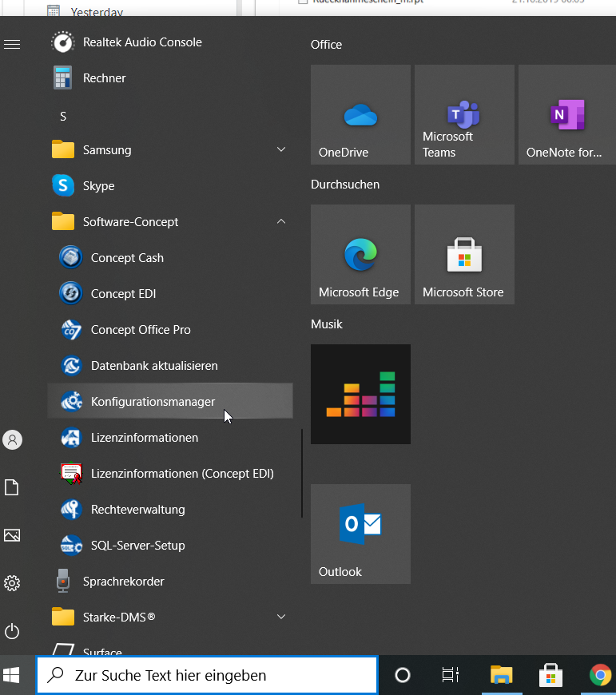Launch Rechteverwaltung tool
The width and height of the screenshot is (616, 695).
pyautogui.click(x=137, y=510)
